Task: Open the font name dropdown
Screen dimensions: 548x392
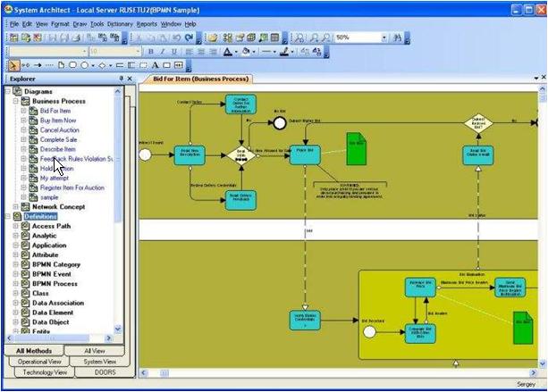Action: tap(84, 52)
